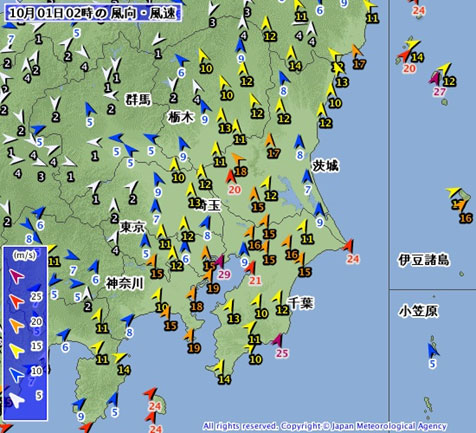Click the orange 18 m/s arrow in Ibaraki

click(x=238, y=159)
